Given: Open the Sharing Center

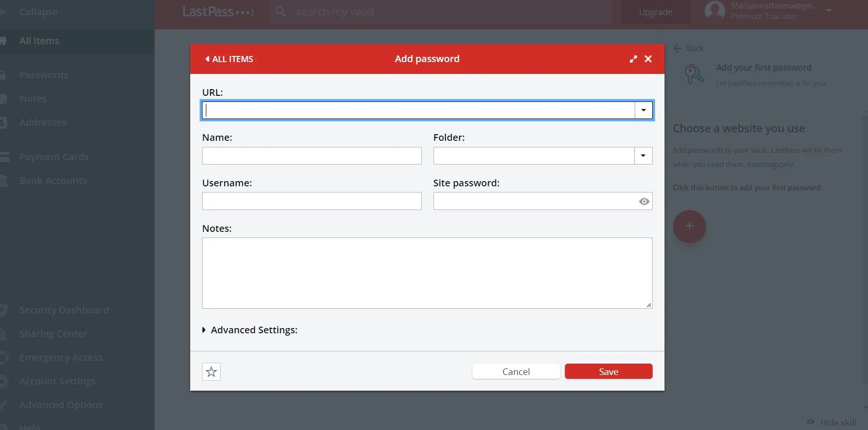Looking at the screenshot, I should (53, 333).
